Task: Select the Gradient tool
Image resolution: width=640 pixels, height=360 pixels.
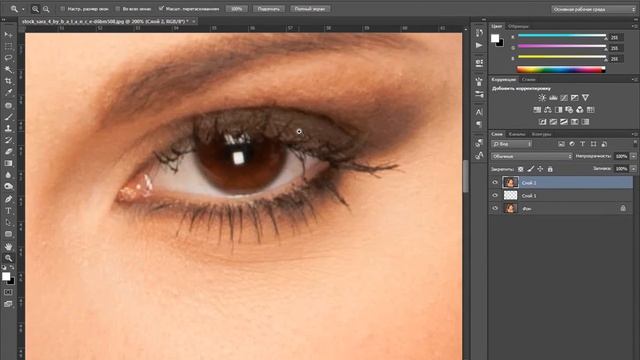Action: coord(8,163)
